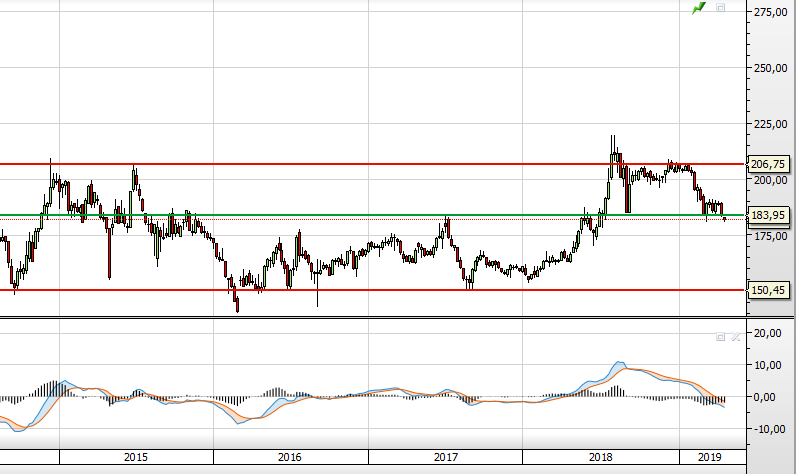Viewport: 796px width, 474px height.
Task: Click the upper red resistance line
Action: pyautogui.click(x=300, y=163)
